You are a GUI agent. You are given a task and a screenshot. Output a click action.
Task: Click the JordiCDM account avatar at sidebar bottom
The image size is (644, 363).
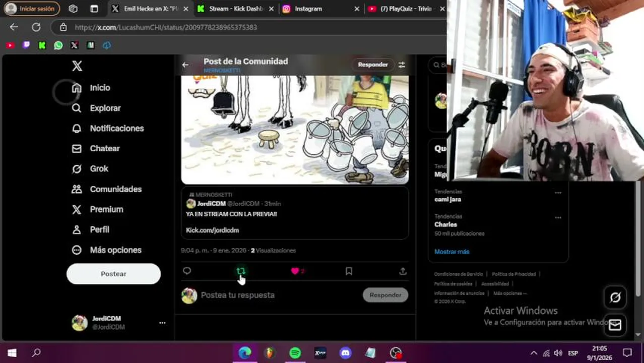(x=79, y=323)
